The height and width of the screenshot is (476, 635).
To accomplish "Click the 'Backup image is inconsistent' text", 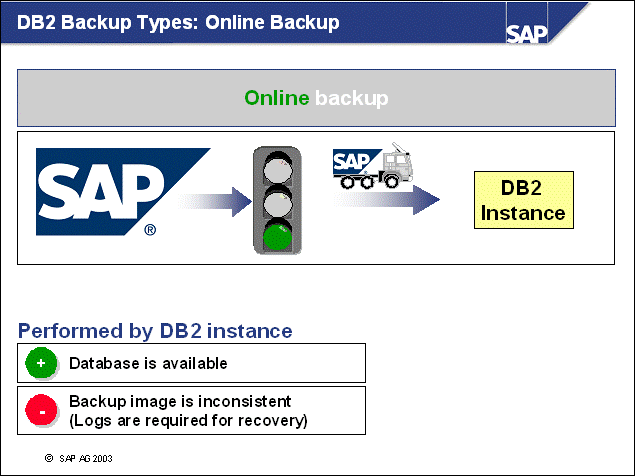I will tap(179, 402).
